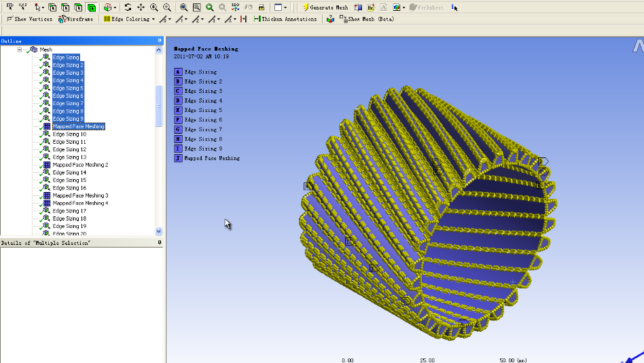Toggle Thicken Annotations
The height and width of the screenshot is (363, 644).
tap(285, 19)
